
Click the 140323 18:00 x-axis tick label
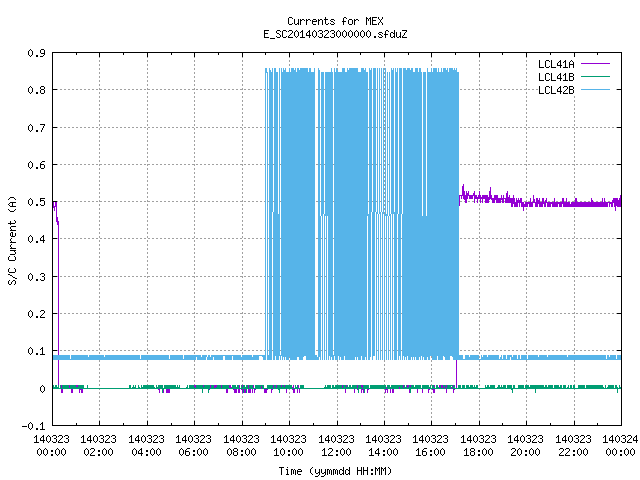point(478,445)
